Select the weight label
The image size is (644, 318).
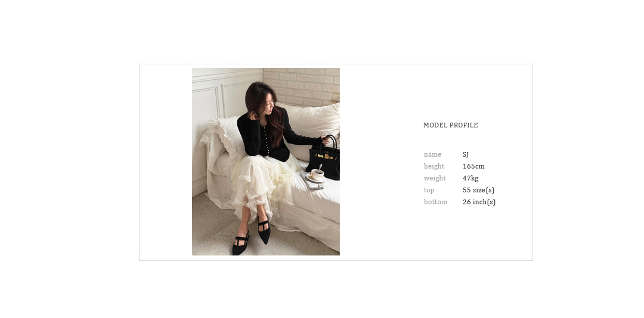(x=435, y=178)
